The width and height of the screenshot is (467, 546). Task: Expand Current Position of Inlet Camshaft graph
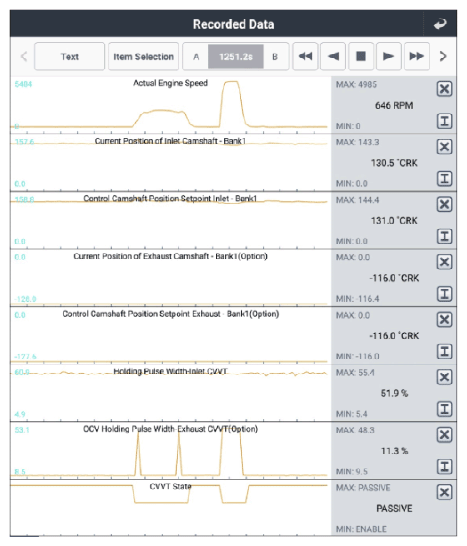(444, 178)
